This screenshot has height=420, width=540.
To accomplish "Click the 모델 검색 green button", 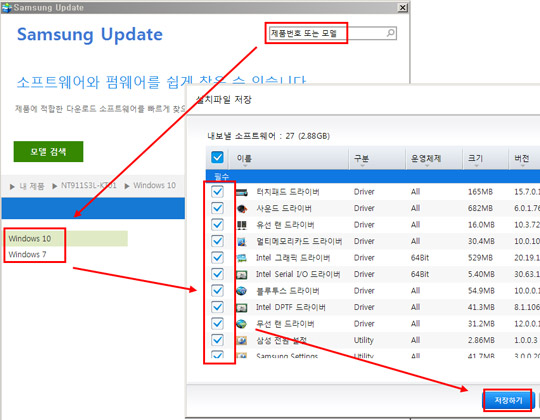I will (x=48, y=151).
